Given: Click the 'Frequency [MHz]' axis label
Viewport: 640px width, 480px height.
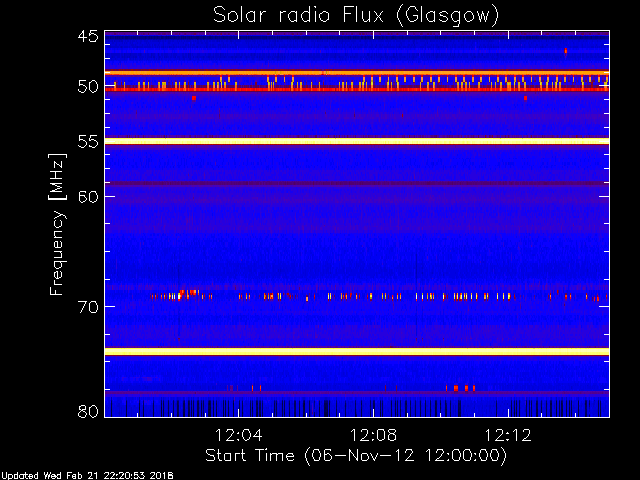Looking at the screenshot, I should point(57,224).
